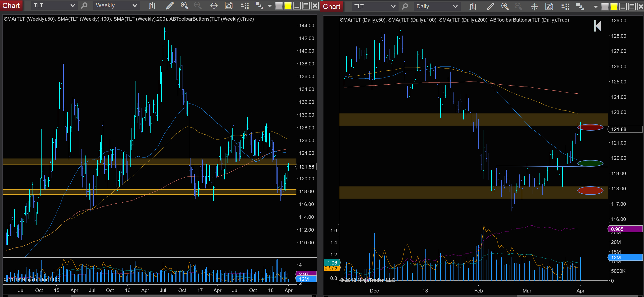Click the white K button on Daily chart
Image resolution: width=644 pixels, height=297 pixels.
point(598,26)
